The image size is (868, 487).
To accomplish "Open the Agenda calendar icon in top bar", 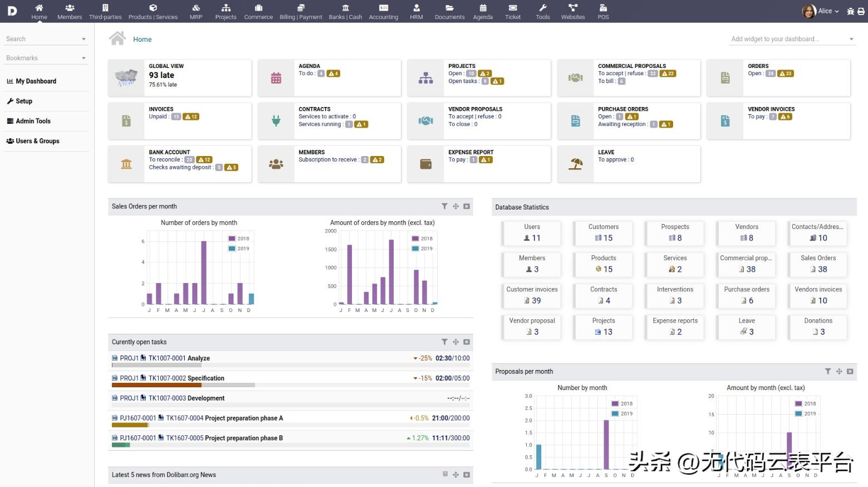I will [483, 8].
